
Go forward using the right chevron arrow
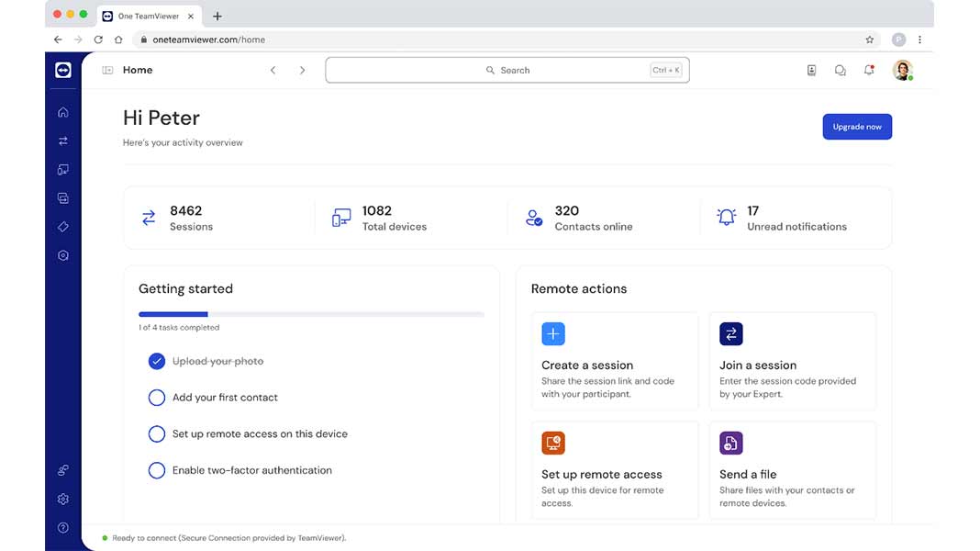[x=302, y=70]
